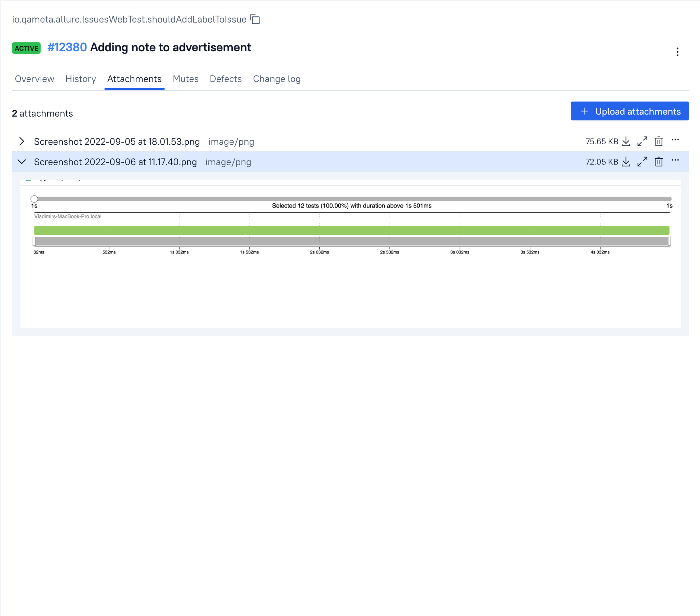Image resolution: width=700 pixels, height=616 pixels.
Task: Open the three-dot menu beside test title
Action: [x=677, y=52]
